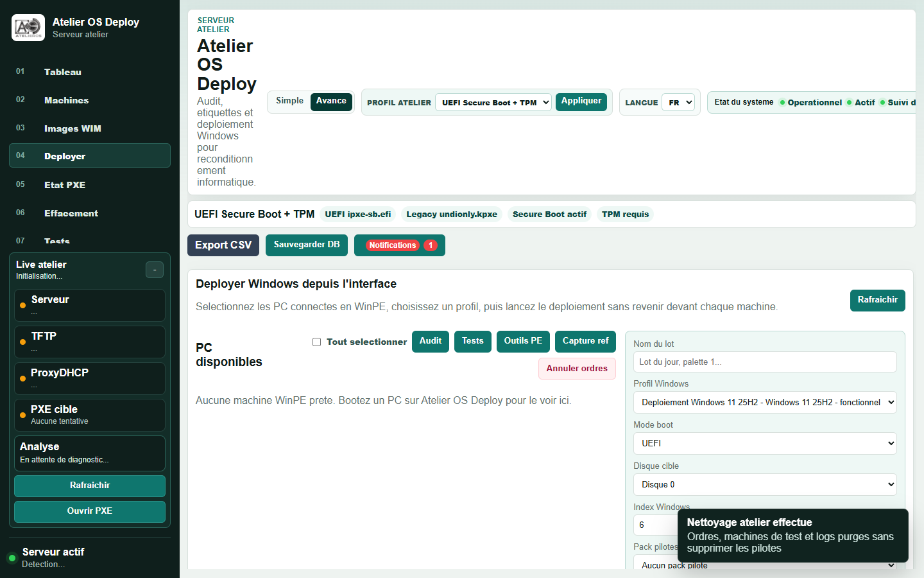Open the Langue dropdown
Viewport: 924px width, 578px height.
tap(680, 103)
